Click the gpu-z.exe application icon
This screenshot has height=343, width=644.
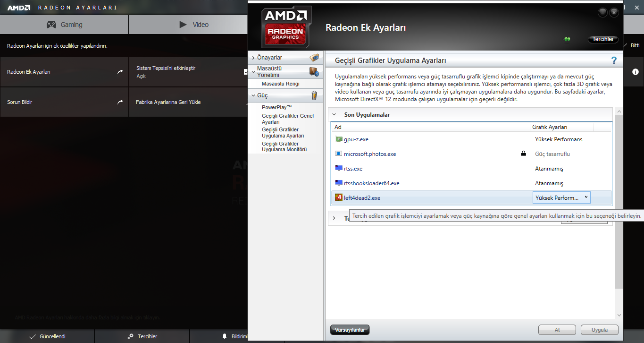tap(338, 139)
